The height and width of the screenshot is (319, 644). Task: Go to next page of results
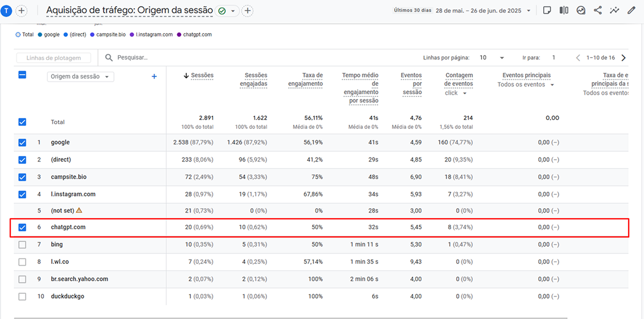click(624, 58)
